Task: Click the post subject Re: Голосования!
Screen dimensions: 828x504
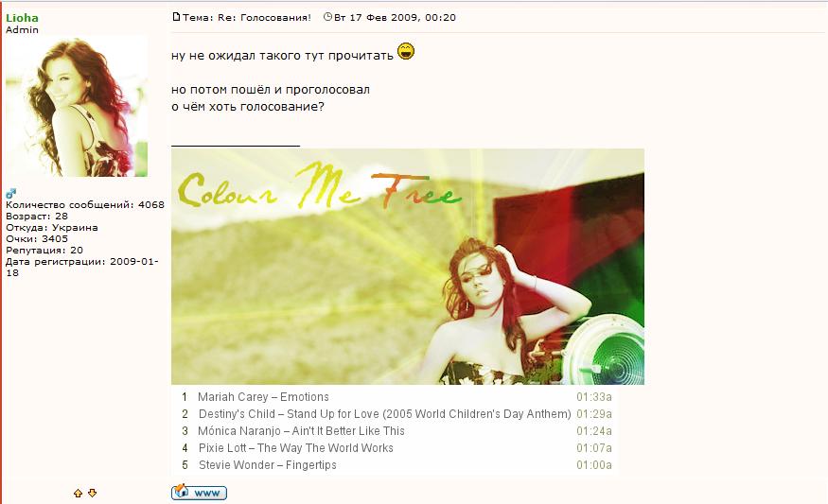Action: coord(265,17)
